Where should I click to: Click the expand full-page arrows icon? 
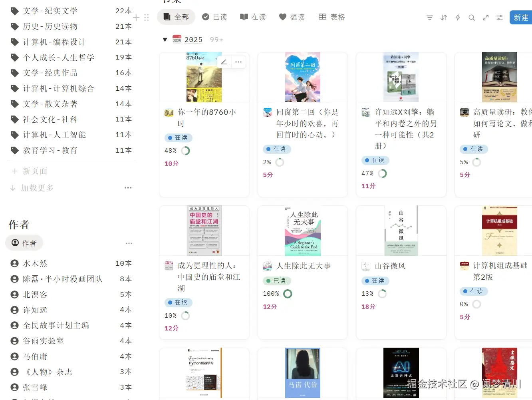[x=486, y=18]
